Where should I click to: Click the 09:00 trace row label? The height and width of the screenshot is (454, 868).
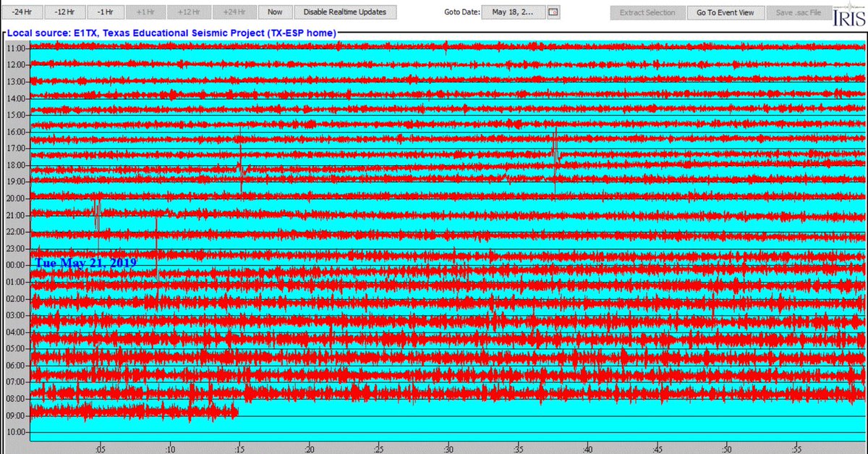pos(17,416)
